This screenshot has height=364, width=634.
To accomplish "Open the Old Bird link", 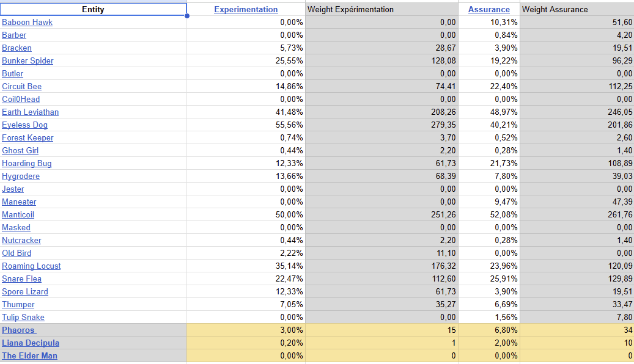I will pos(17,253).
